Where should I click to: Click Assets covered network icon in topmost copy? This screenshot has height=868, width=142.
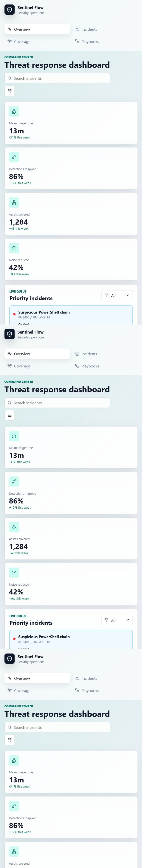14,203
